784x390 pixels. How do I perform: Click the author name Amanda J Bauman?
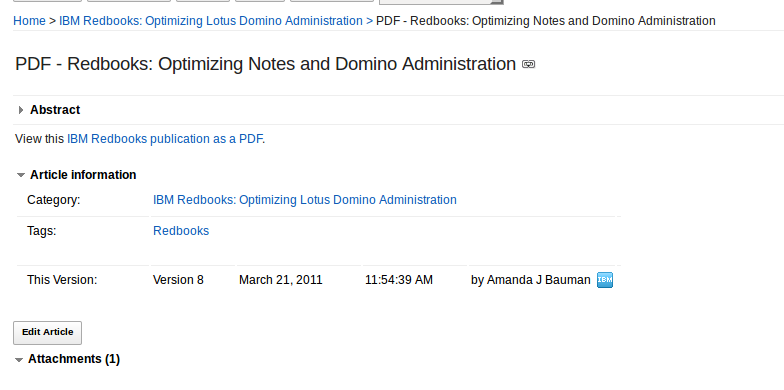click(x=538, y=280)
